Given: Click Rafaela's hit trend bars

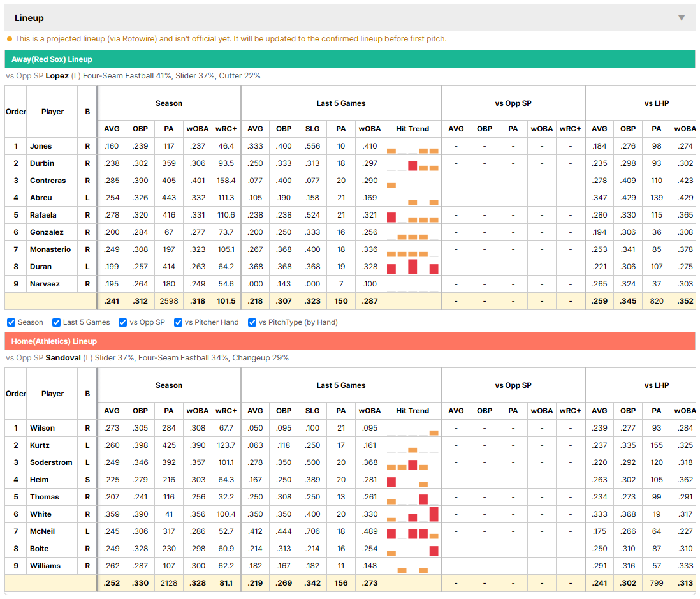Looking at the screenshot, I should [412, 216].
